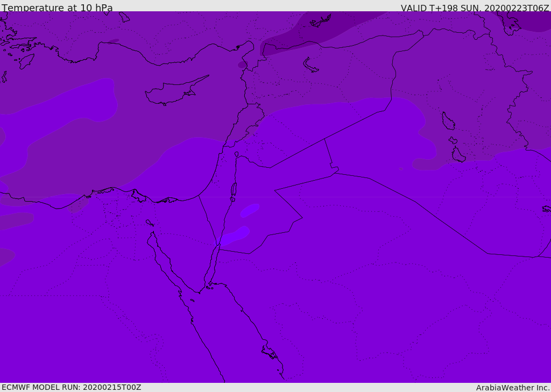
Task: Click the 'ArabiaWeather Inc' credit text
Action: tap(513, 388)
